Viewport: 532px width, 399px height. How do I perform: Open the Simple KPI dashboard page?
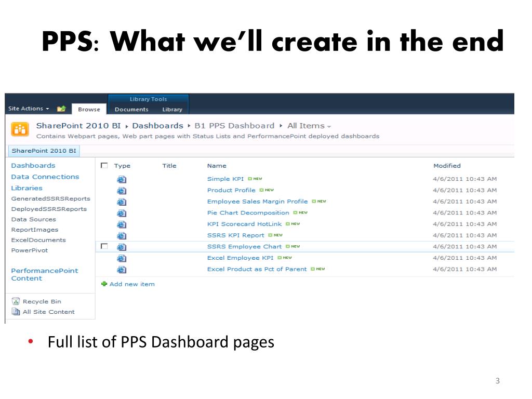225,179
